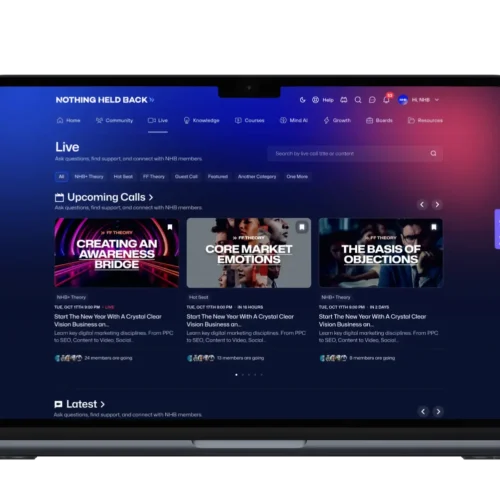Viewport: 500px width, 500px height.
Task: Go to the Community tab
Action: (114, 120)
